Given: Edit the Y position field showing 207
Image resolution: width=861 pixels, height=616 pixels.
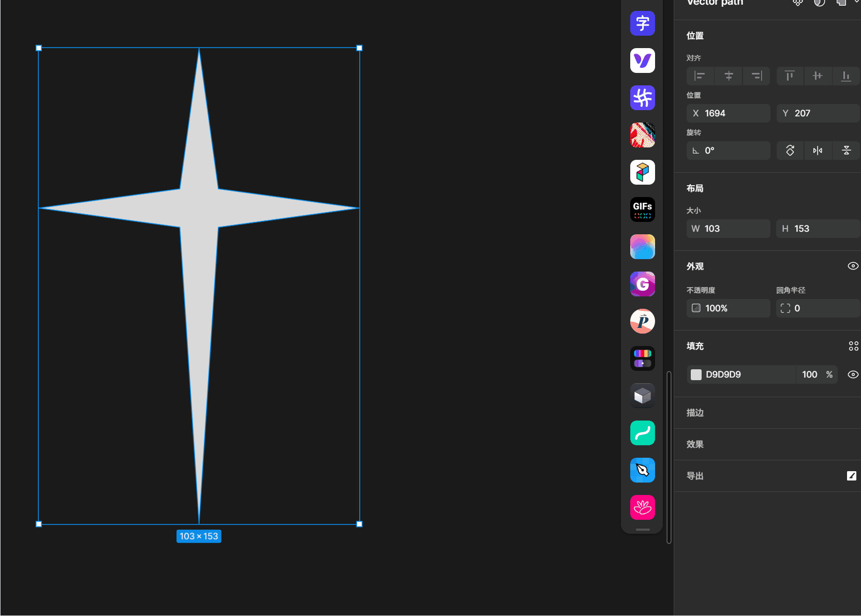Looking at the screenshot, I should 818,113.
